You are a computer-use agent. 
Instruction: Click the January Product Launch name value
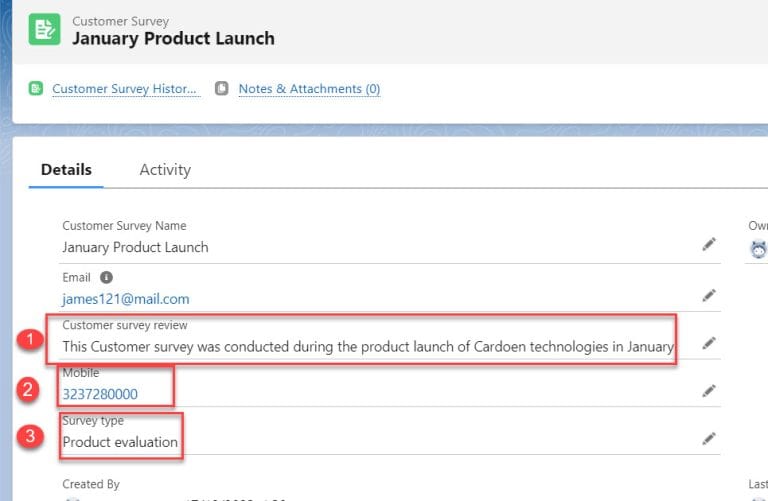click(135, 247)
